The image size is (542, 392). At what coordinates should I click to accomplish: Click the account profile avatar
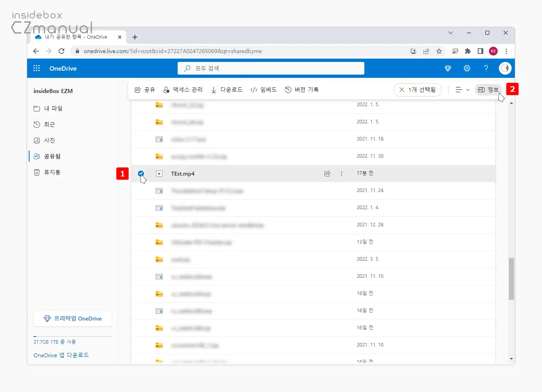point(505,68)
